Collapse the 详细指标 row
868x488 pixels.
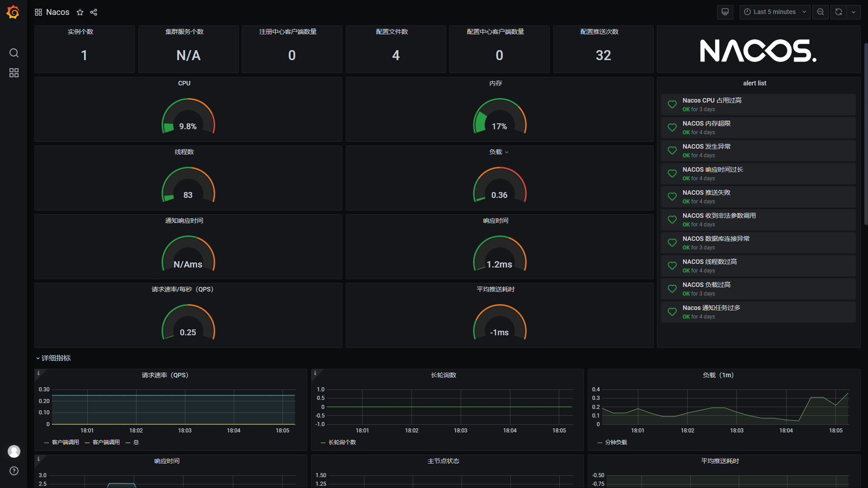point(56,358)
